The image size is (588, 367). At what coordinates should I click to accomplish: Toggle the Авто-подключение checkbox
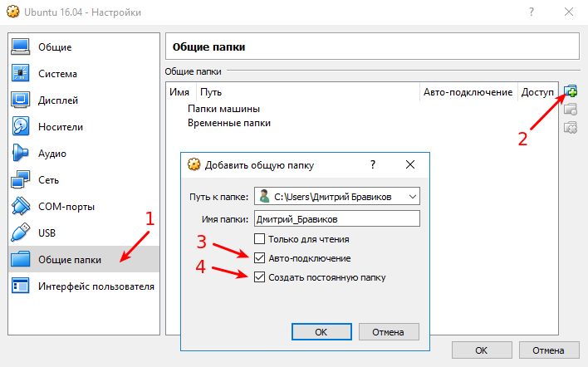pos(259,258)
